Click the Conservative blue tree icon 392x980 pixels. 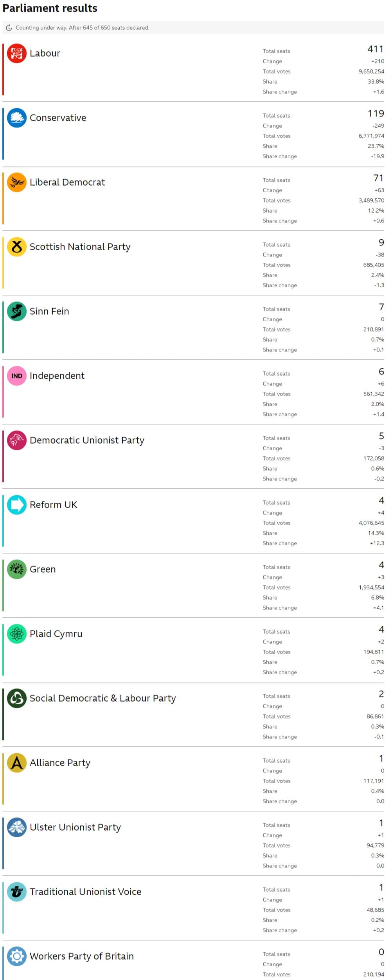pyautogui.click(x=17, y=118)
